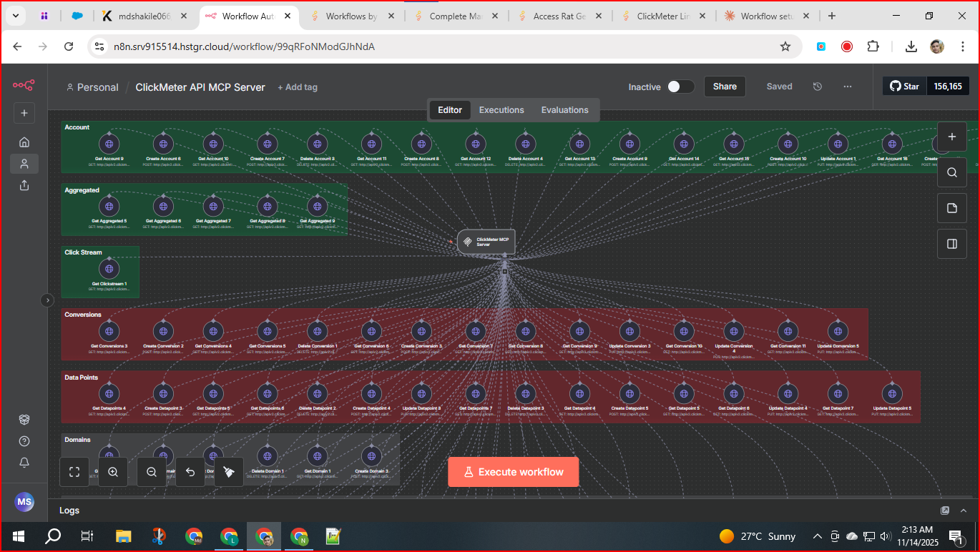Image resolution: width=980 pixels, height=552 pixels.
Task: Fit the workflow to view
Action: click(x=74, y=472)
